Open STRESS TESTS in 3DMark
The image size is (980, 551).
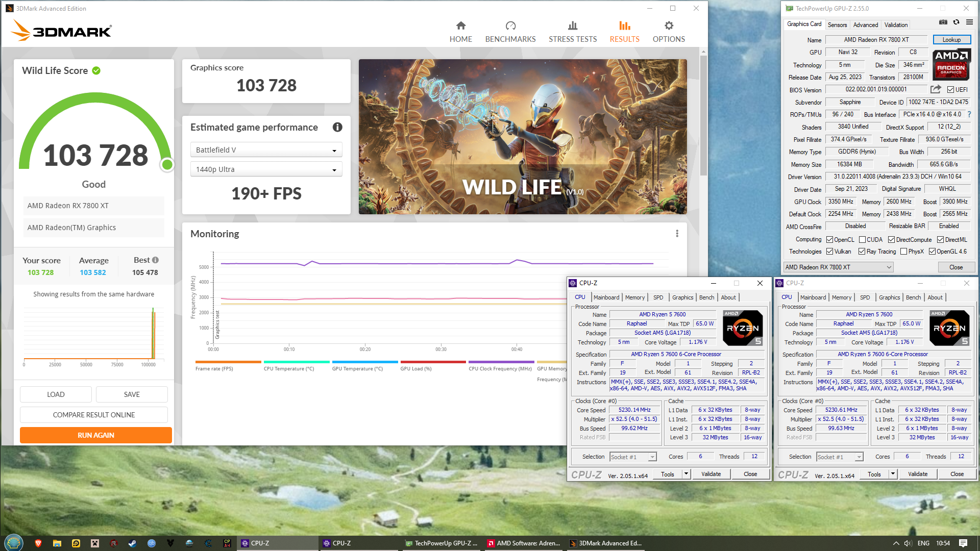click(x=573, y=32)
